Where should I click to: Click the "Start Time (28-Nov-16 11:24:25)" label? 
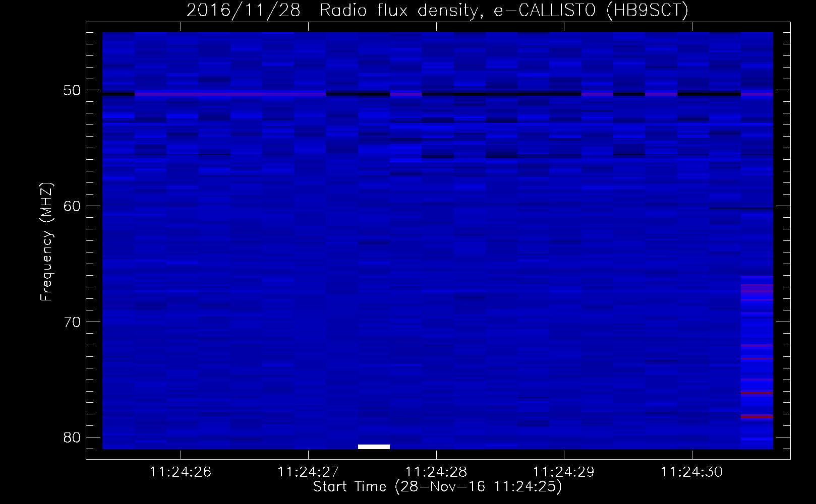pyautogui.click(x=437, y=487)
